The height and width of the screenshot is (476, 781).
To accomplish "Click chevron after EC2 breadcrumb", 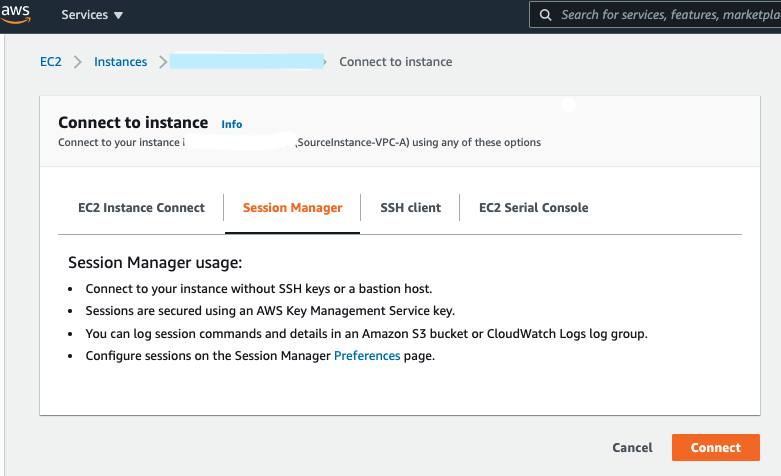I will 78,62.
